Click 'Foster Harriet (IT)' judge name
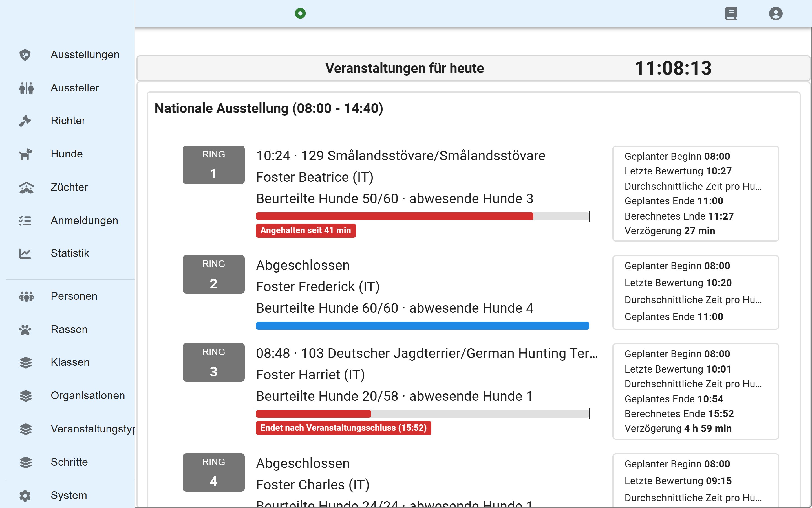This screenshot has width=812, height=508. (310, 375)
